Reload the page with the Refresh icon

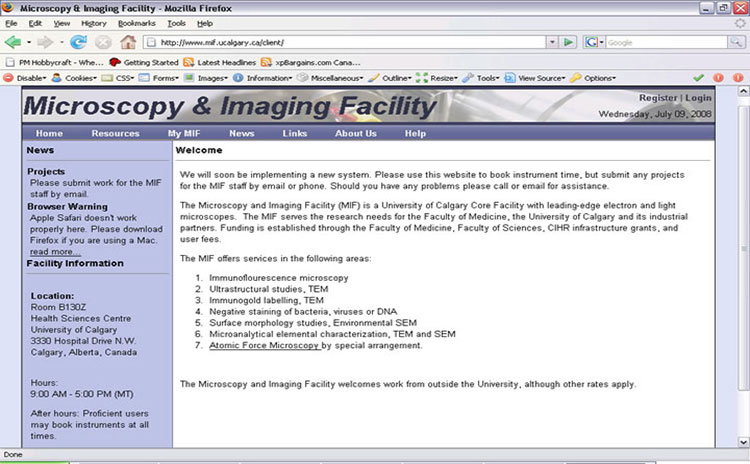tap(78, 43)
